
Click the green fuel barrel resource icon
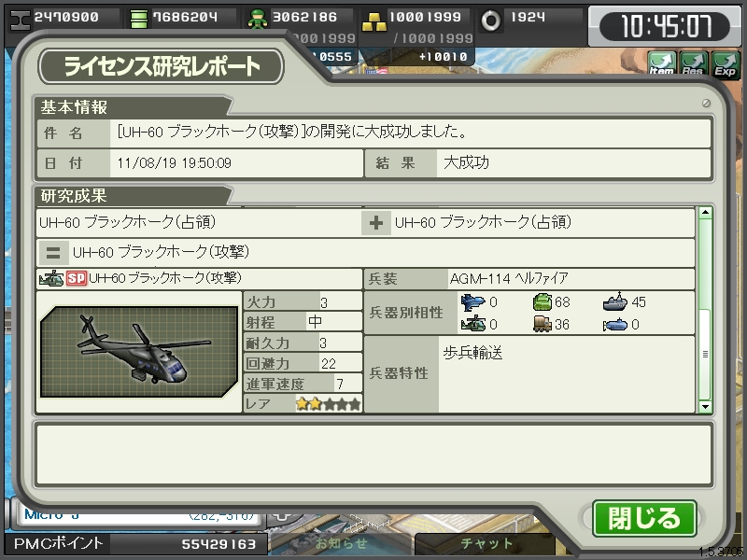138,19
